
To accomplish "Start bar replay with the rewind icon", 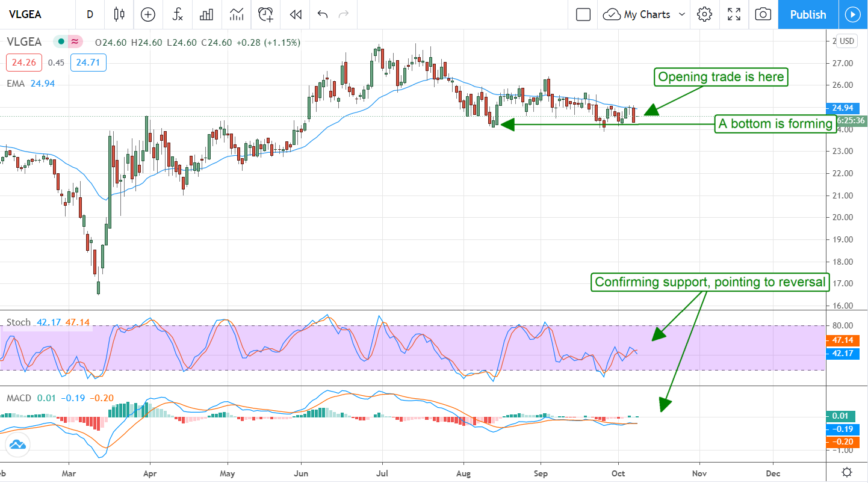I will [x=295, y=14].
